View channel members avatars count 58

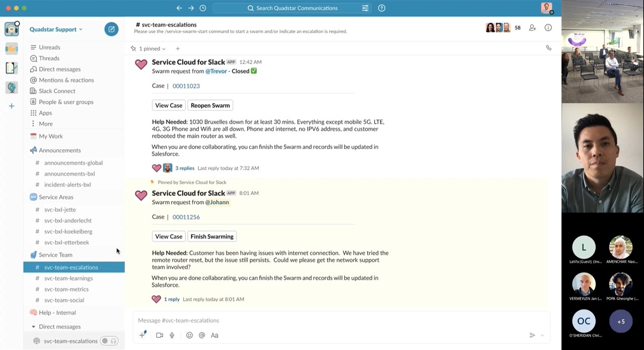503,28
